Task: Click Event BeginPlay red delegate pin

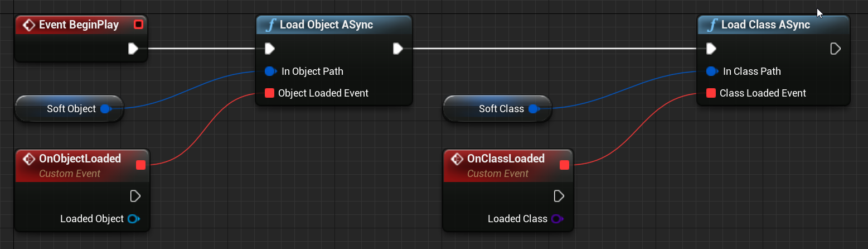Action: [138, 25]
